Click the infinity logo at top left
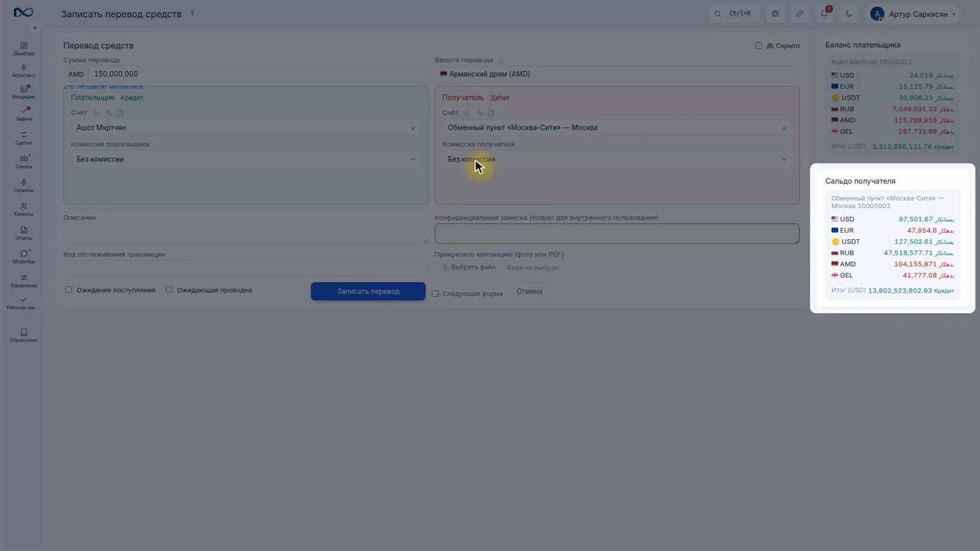The width and height of the screenshot is (980, 551). pos(23,12)
